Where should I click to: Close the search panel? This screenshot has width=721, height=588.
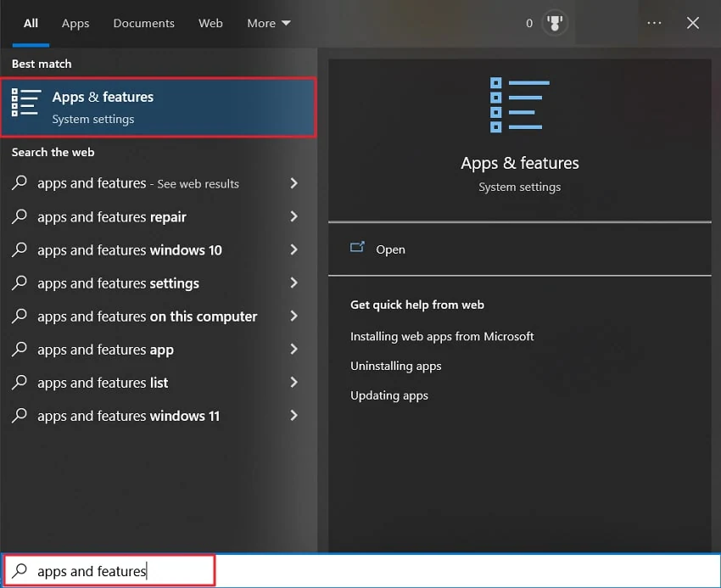[692, 23]
